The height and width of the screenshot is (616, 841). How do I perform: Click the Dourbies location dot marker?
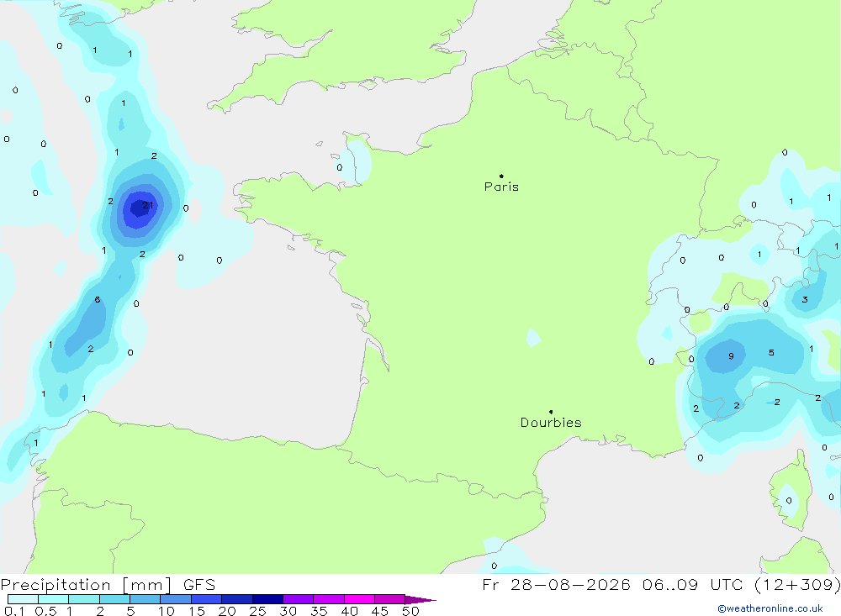tap(551, 412)
